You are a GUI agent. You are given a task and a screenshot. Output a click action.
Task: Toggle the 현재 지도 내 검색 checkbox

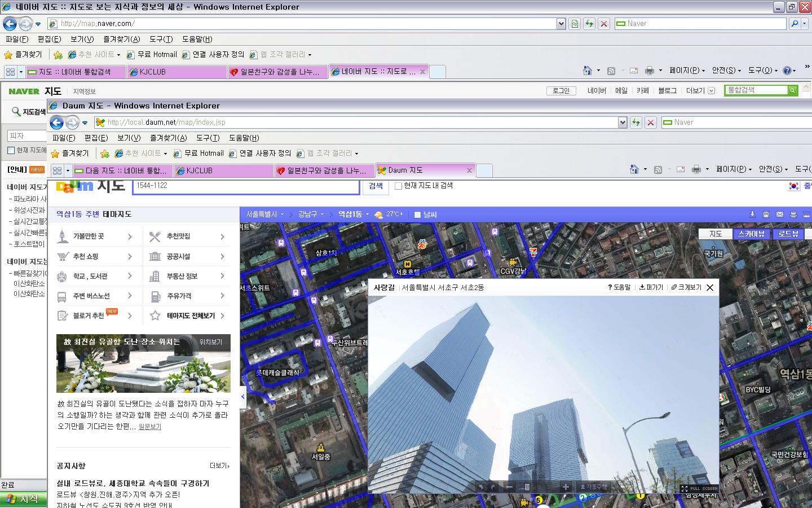click(x=398, y=186)
